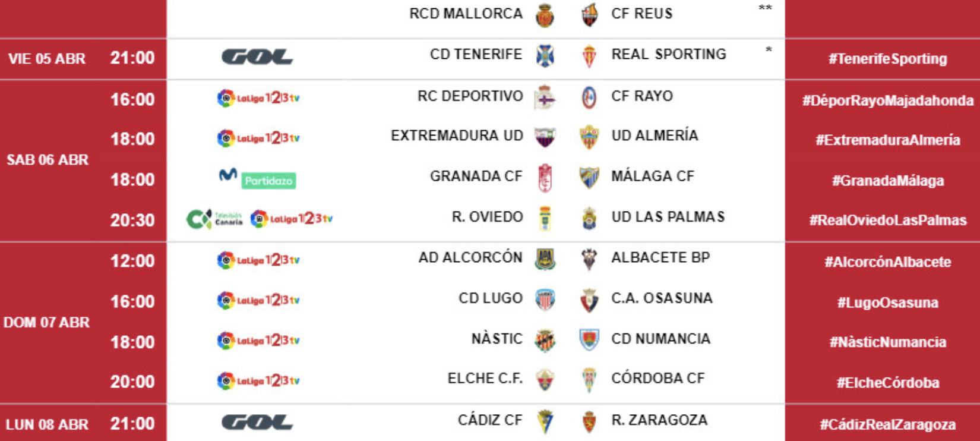Click the Movistar Partidazo logo
The image size is (980, 441).
[257, 178]
